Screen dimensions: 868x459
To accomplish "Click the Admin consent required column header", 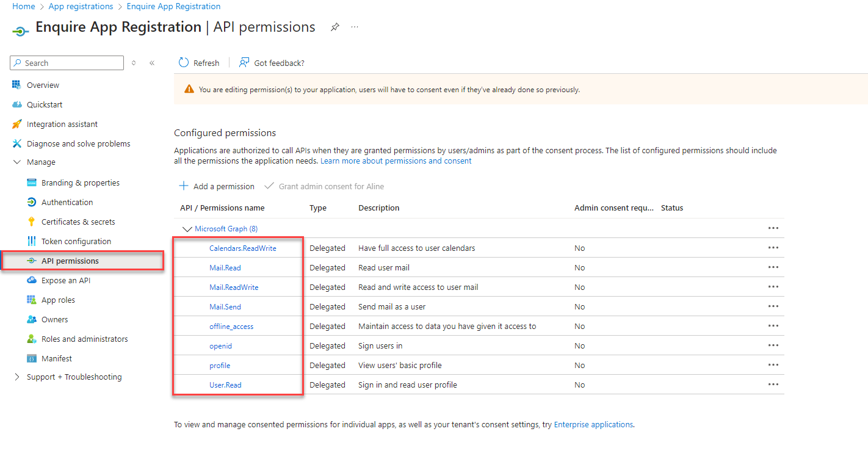I will point(614,208).
